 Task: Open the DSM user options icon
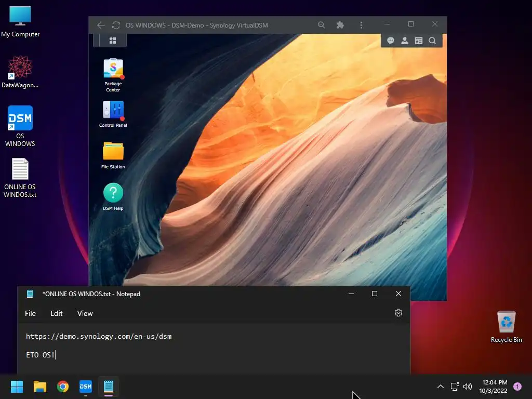[x=404, y=41]
